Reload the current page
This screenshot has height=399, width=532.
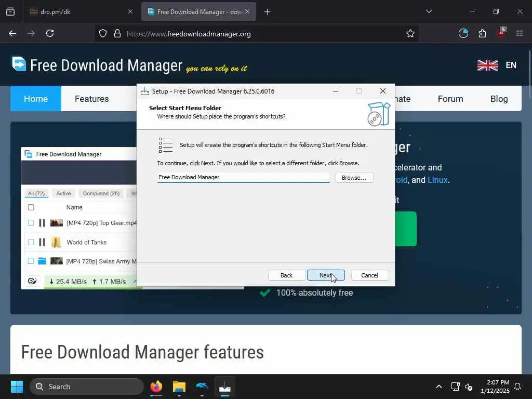pos(50,34)
